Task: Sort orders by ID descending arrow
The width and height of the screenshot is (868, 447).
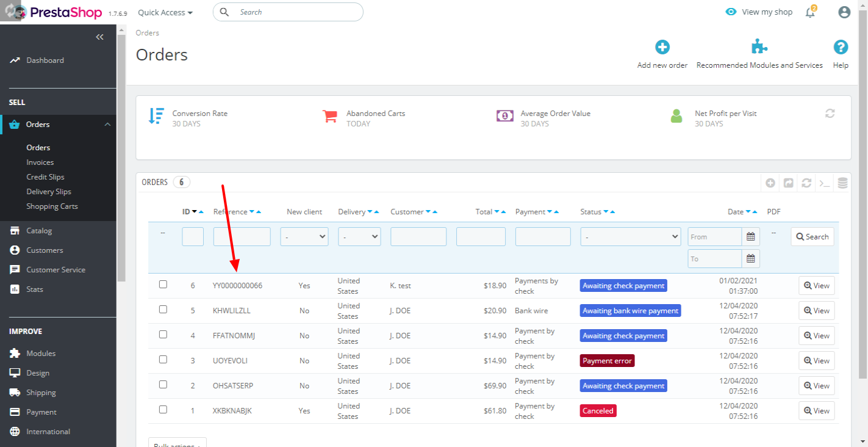Action: [195, 212]
